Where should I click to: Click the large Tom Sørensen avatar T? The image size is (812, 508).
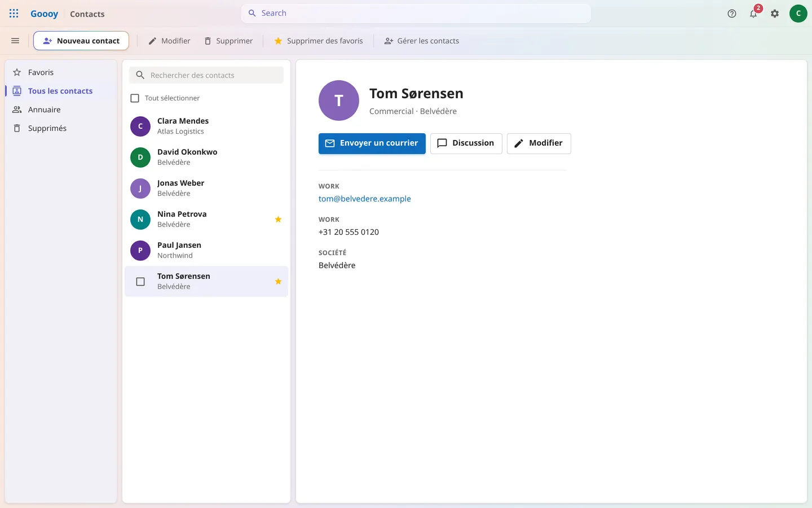pos(339,100)
